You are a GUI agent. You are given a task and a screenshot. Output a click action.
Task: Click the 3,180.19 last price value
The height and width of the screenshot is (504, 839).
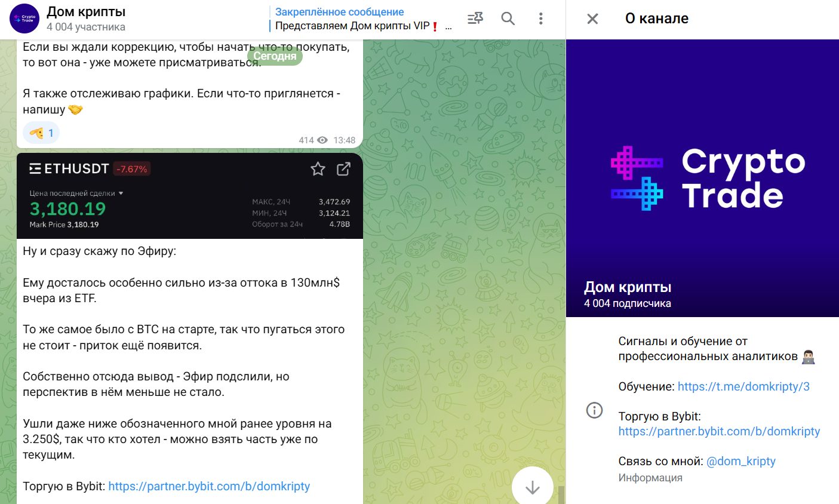(67, 209)
